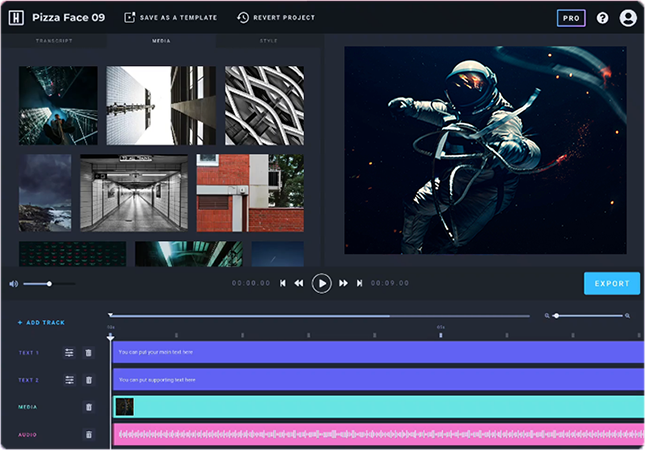Switch to the Style tab
645x450 pixels.
click(x=268, y=41)
